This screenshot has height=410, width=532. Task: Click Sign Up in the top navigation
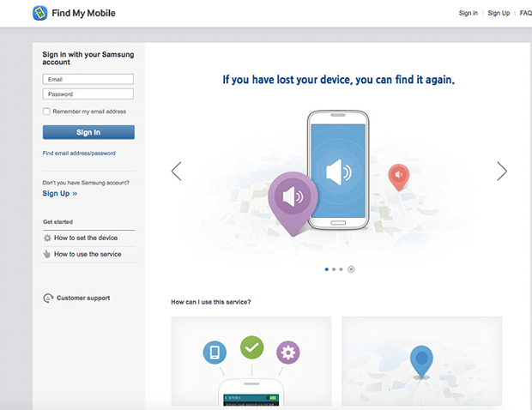tap(499, 13)
